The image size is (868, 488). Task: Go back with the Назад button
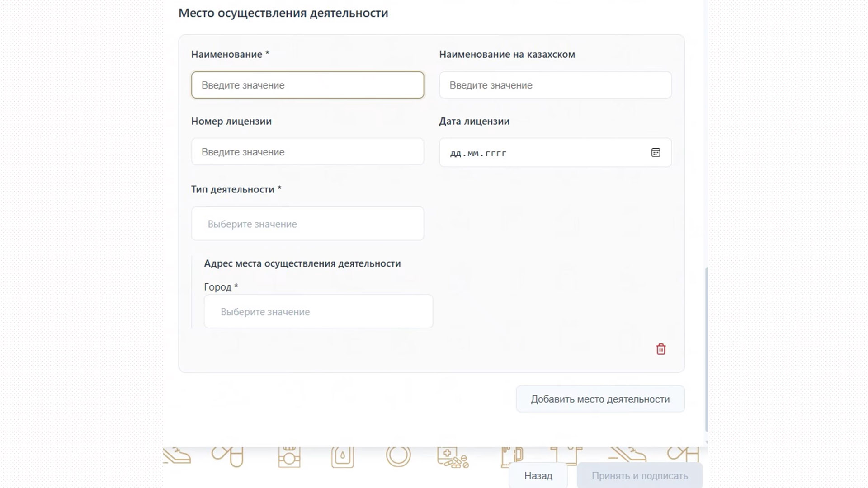click(538, 476)
